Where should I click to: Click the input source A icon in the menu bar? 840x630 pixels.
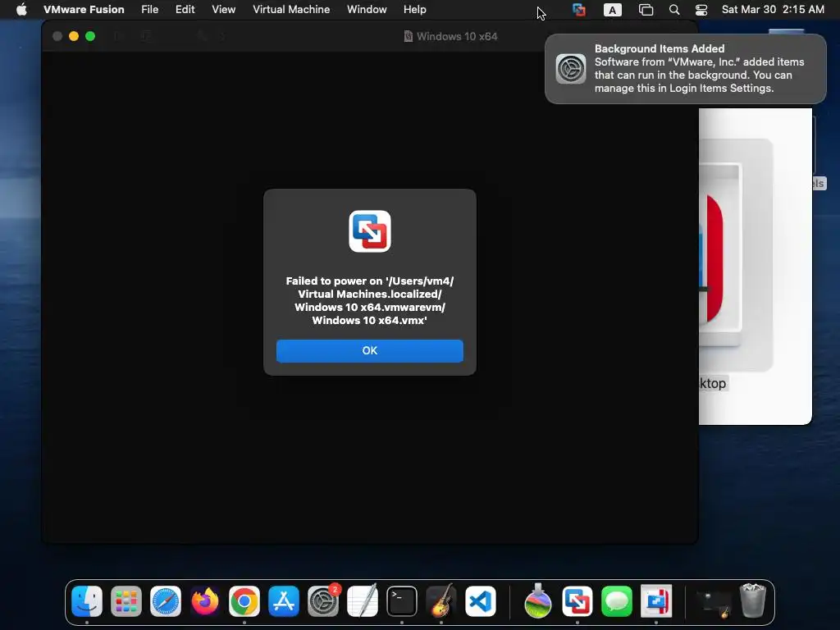pyautogui.click(x=612, y=10)
